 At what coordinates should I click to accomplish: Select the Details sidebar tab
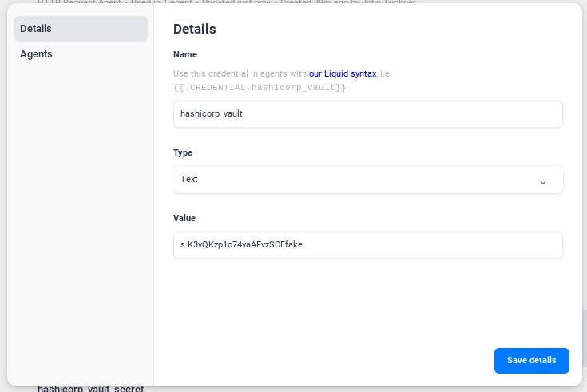80,29
